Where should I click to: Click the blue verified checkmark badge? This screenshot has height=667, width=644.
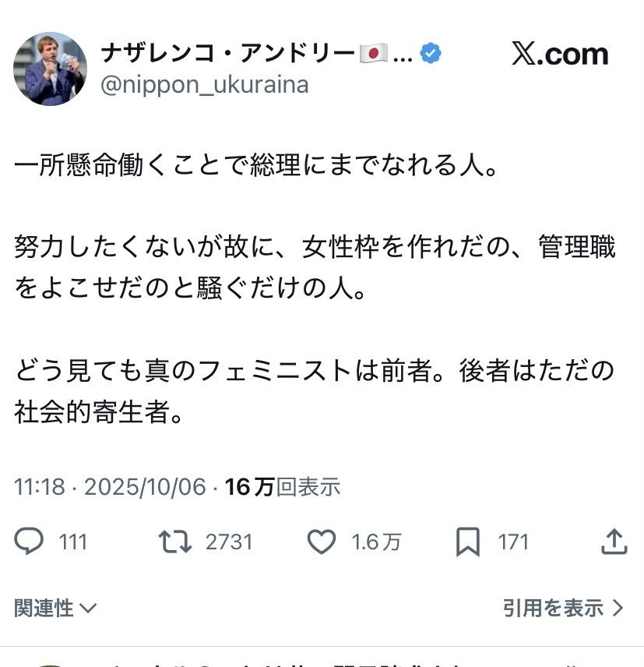coord(431,54)
